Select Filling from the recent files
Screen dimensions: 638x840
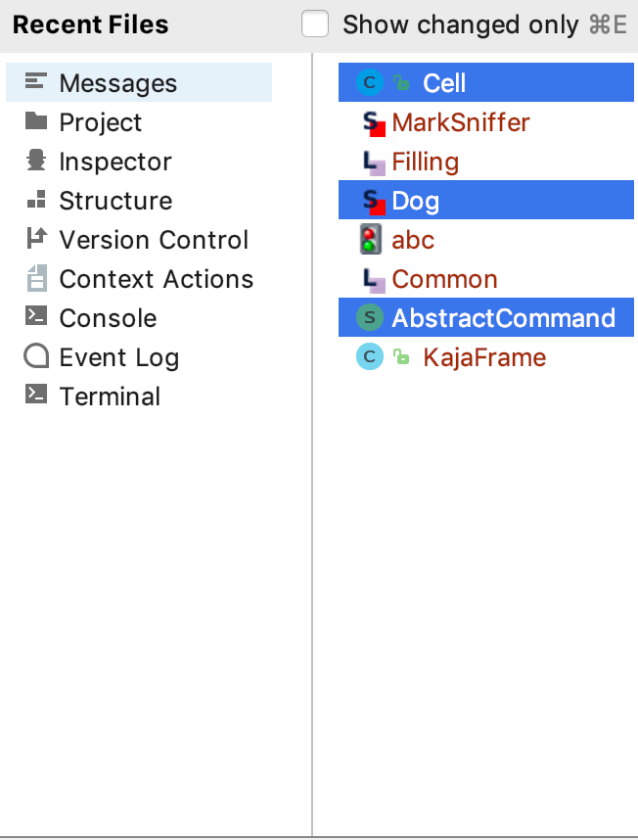tap(425, 162)
